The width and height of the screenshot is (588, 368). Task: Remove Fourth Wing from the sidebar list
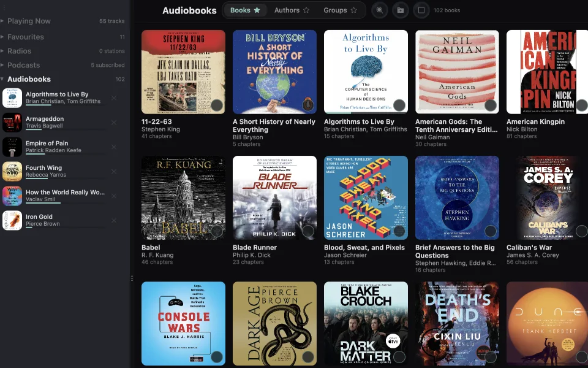point(114,172)
